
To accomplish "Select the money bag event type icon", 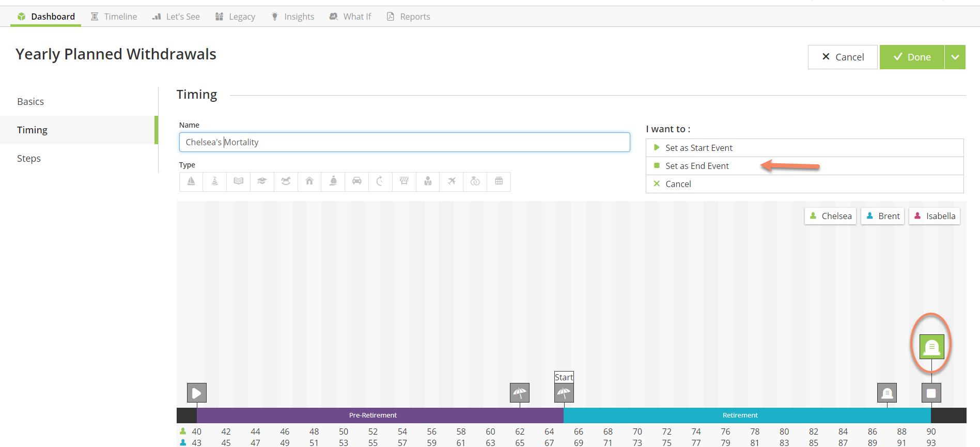I will [x=333, y=181].
